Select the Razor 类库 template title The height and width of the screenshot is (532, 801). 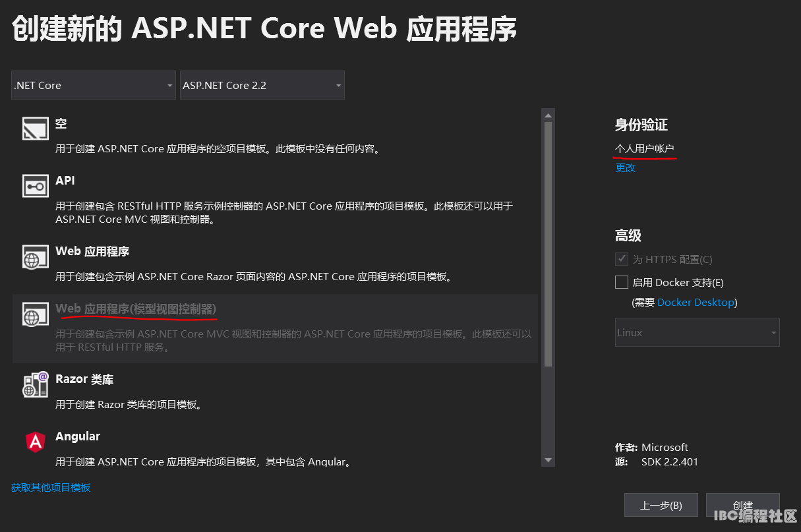coord(84,379)
